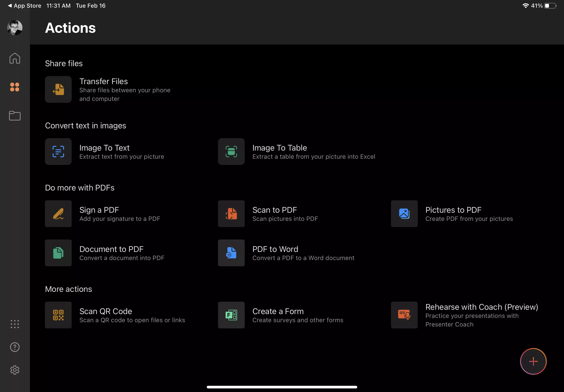Tap the user profile avatar
This screenshot has width=564, height=392.
pyautogui.click(x=15, y=28)
